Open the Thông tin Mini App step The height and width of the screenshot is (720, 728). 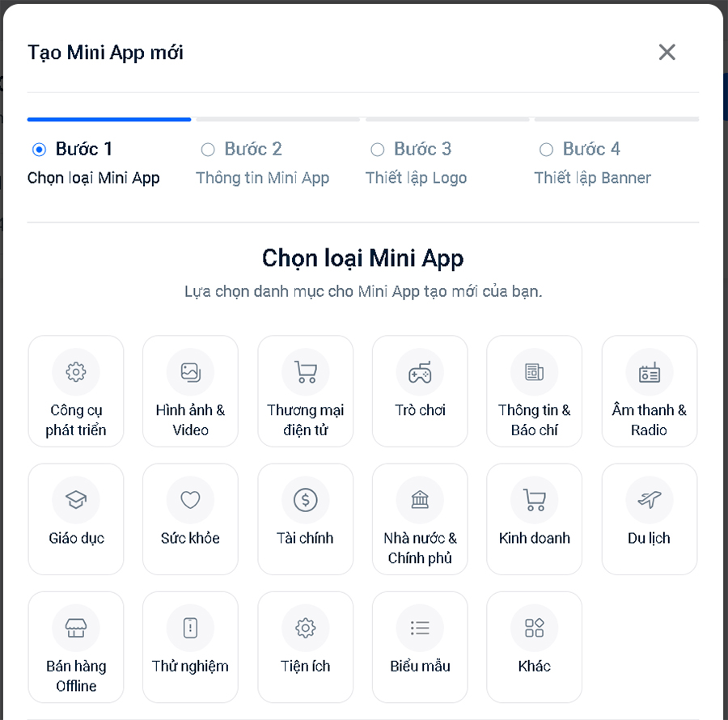[x=262, y=178]
